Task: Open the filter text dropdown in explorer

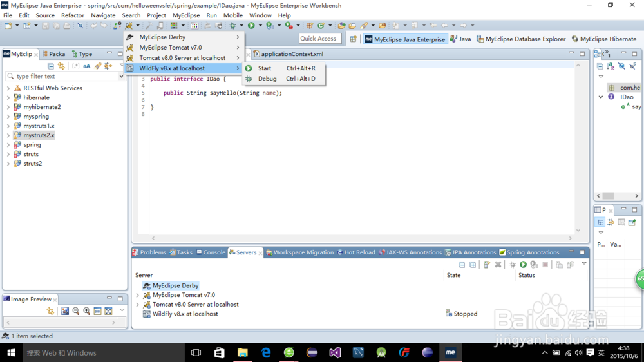Action: [x=121, y=76]
